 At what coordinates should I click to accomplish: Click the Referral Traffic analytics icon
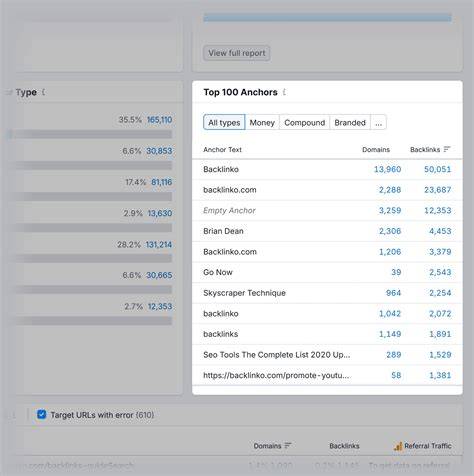point(398,446)
